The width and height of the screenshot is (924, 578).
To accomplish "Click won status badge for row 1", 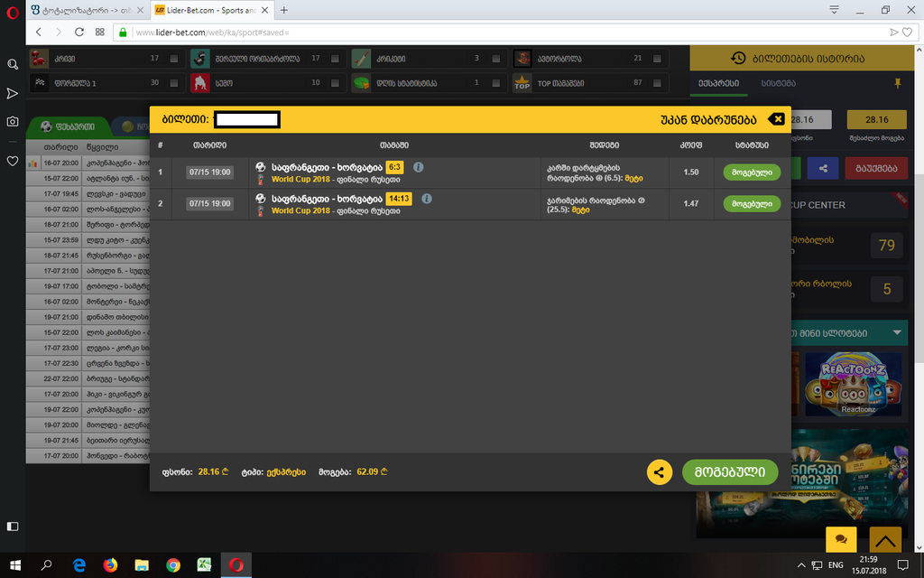I will (x=752, y=172).
